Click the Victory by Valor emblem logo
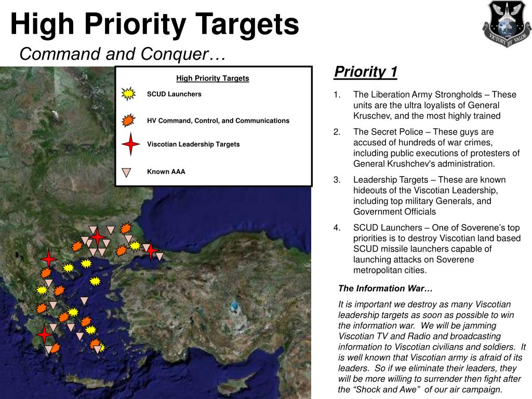The image size is (532, 399). 507,24
